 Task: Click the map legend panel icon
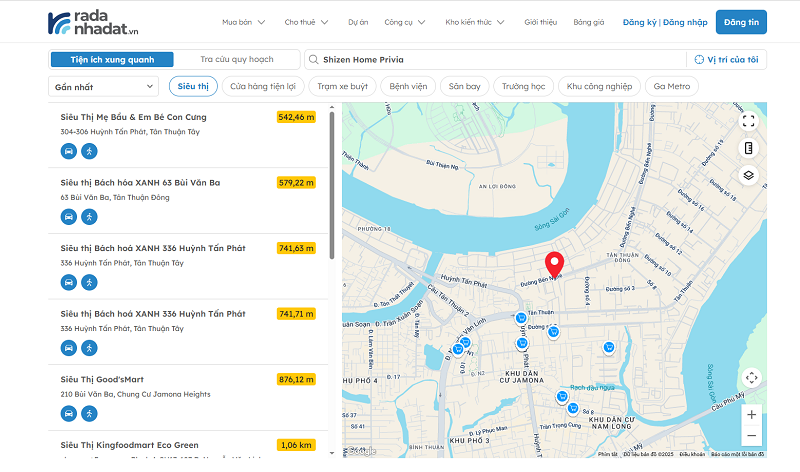click(748, 148)
